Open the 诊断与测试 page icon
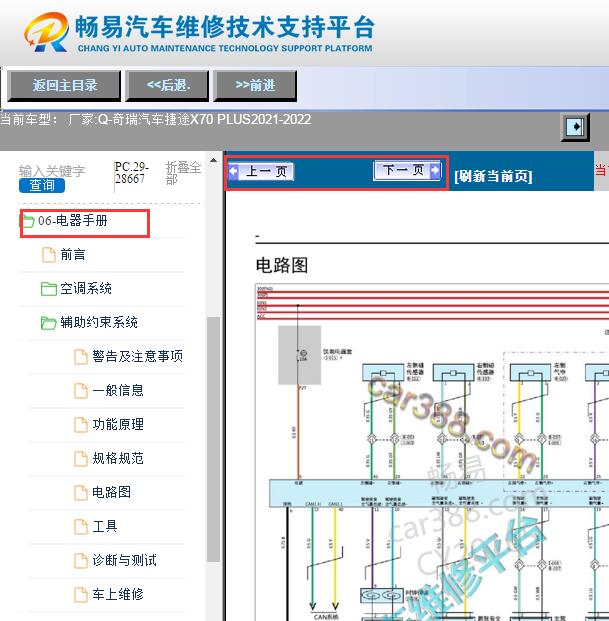The width and height of the screenshot is (609, 621). [x=81, y=560]
